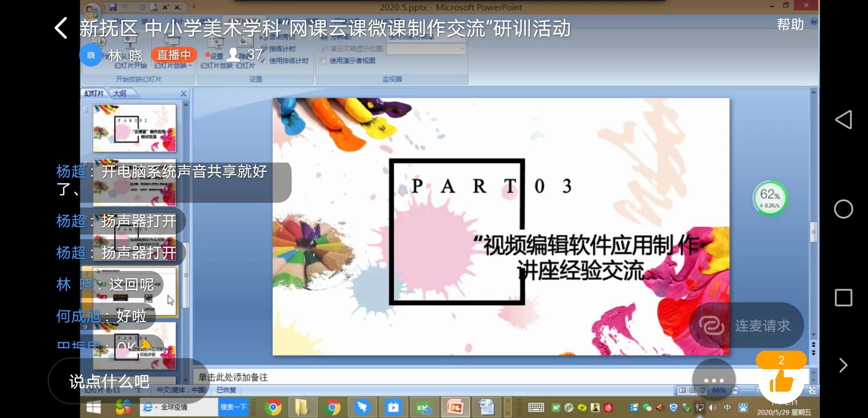Select slide 9 thumbnail PART 04
Image resolution: width=868 pixels, height=418 pixels.
coord(134,346)
